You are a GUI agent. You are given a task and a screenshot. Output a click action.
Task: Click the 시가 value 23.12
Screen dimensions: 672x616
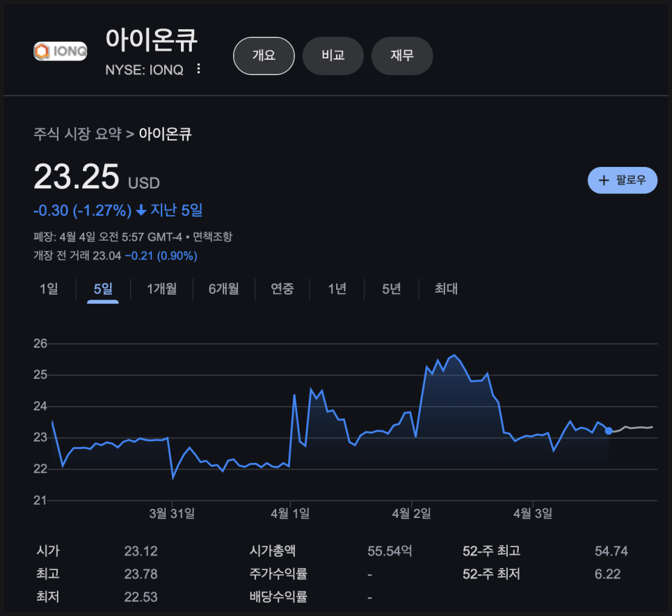click(141, 551)
